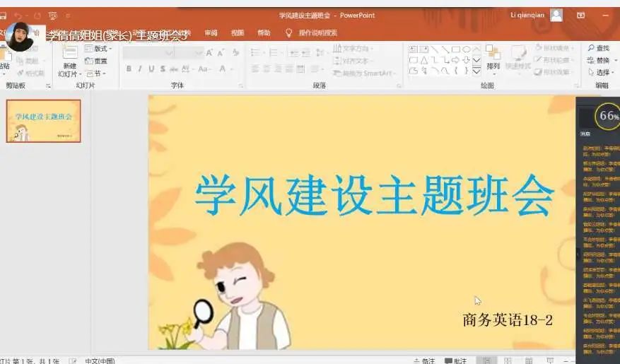Click the bullets list icon
This screenshot has height=364, width=620.
pos(256,52)
